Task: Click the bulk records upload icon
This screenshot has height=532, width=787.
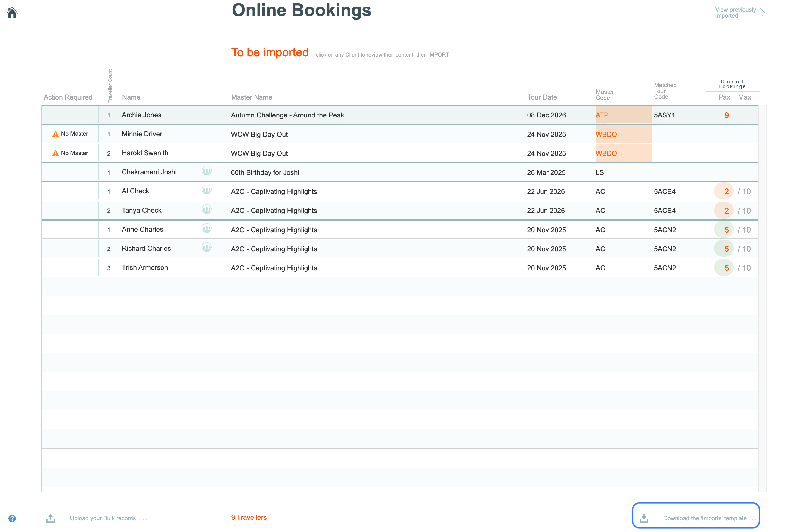Action: [51, 518]
